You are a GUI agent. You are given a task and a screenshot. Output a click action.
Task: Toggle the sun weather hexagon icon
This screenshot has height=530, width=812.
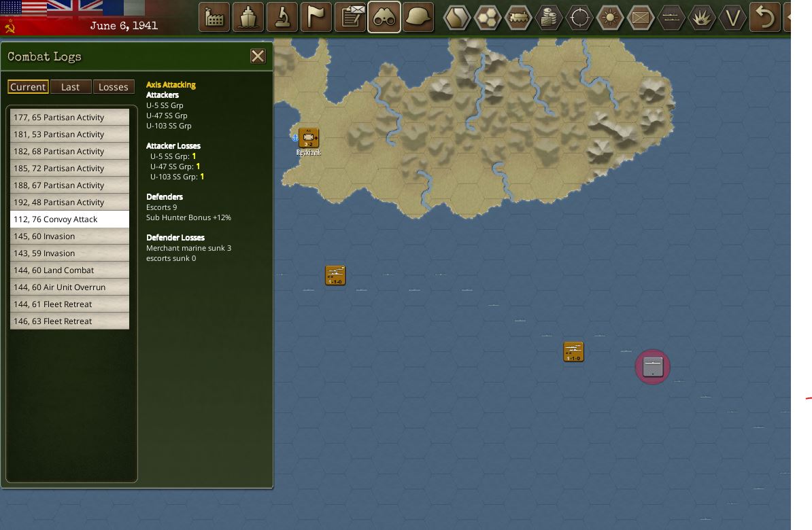[x=609, y=18]
